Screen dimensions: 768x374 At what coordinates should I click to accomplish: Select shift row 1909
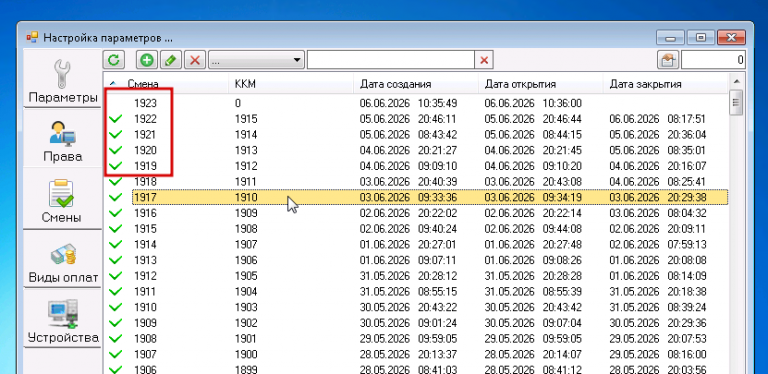coord(416,323)
